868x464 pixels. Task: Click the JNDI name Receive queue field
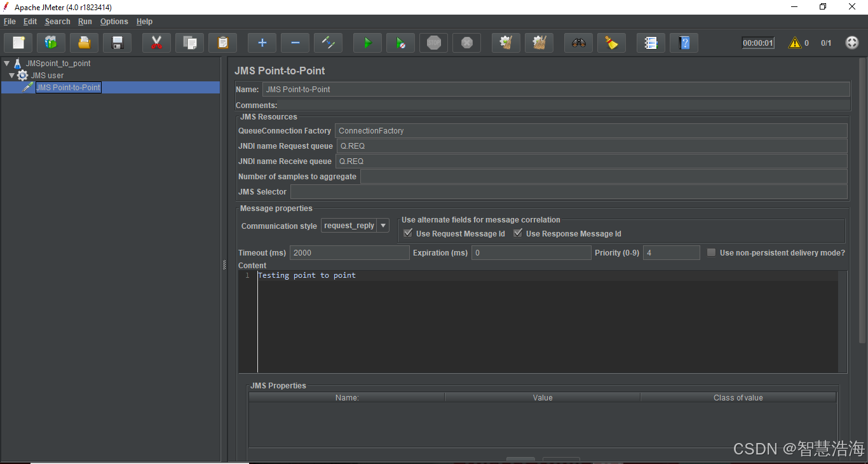(x=592, y=161)
